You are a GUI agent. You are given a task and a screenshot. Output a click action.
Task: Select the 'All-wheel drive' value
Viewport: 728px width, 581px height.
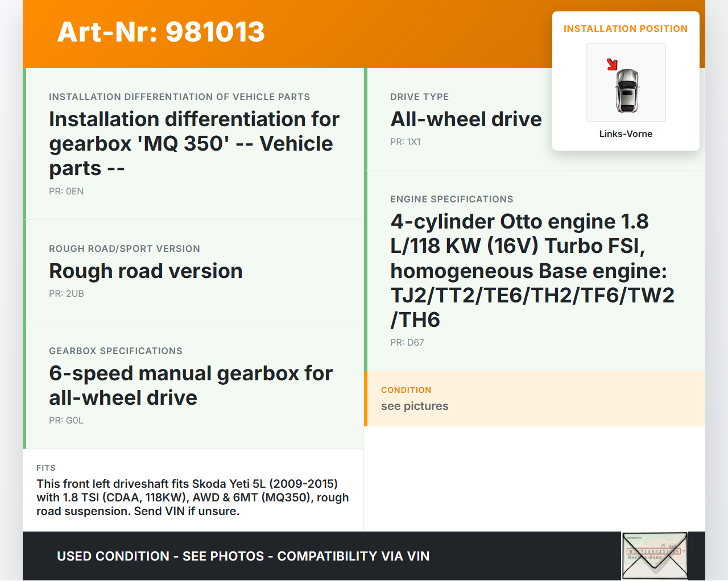pos(466,119)
